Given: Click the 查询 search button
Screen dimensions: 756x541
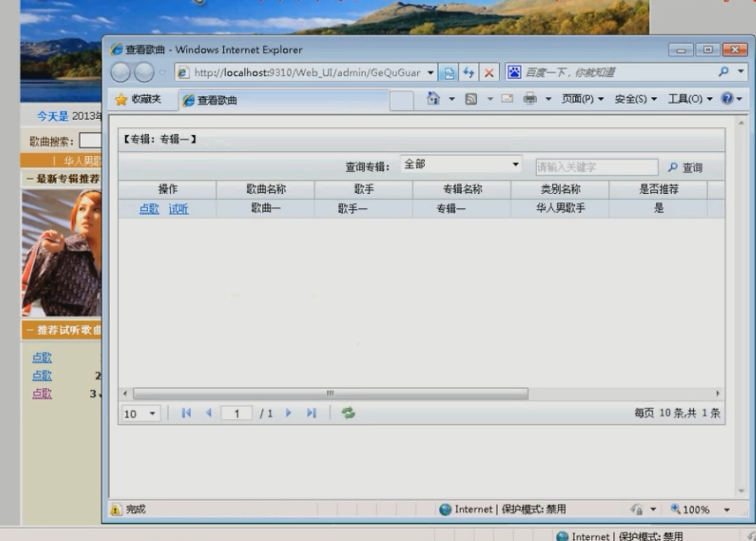Looking at the screenshot, I should [685, 167].
